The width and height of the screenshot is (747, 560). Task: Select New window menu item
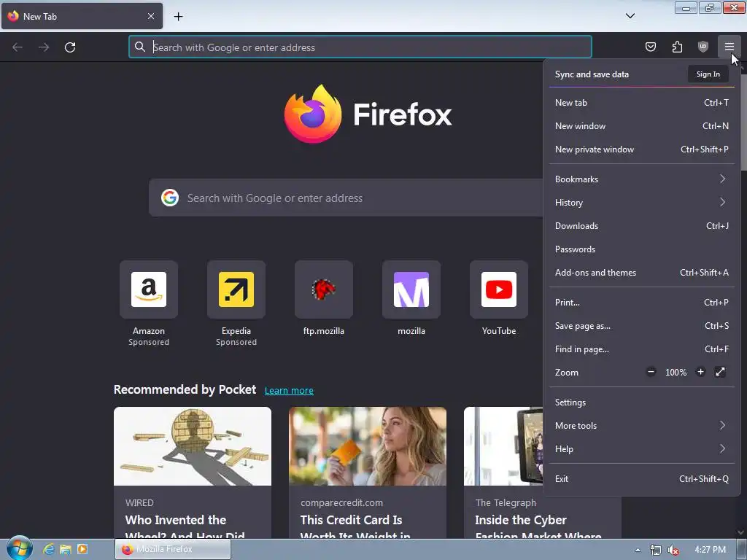click(642, 125)
